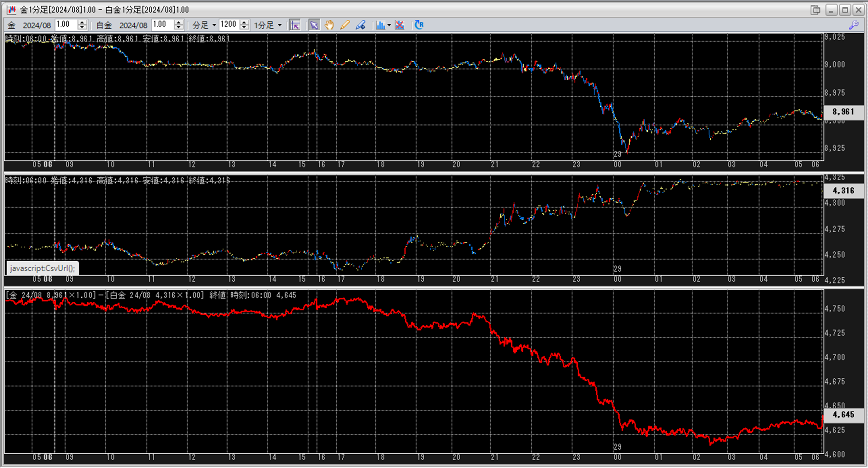Screen dimensions: 868x468
Task: Click the refresh chart icon
Action: [x=419, y=25]
